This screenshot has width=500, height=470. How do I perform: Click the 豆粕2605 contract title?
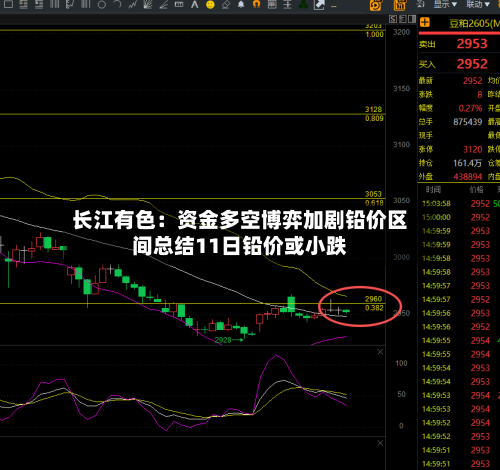pyautogui.click(x=474, y=23)
